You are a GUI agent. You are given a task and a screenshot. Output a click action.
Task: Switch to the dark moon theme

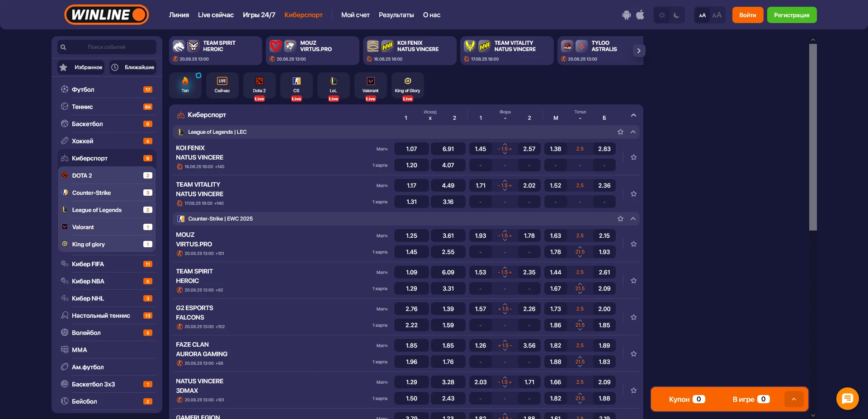pyautogui.click(x=676, y=15)
